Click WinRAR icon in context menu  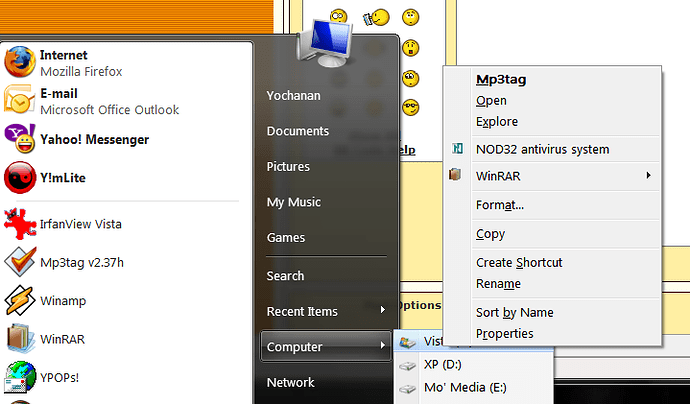455,175
